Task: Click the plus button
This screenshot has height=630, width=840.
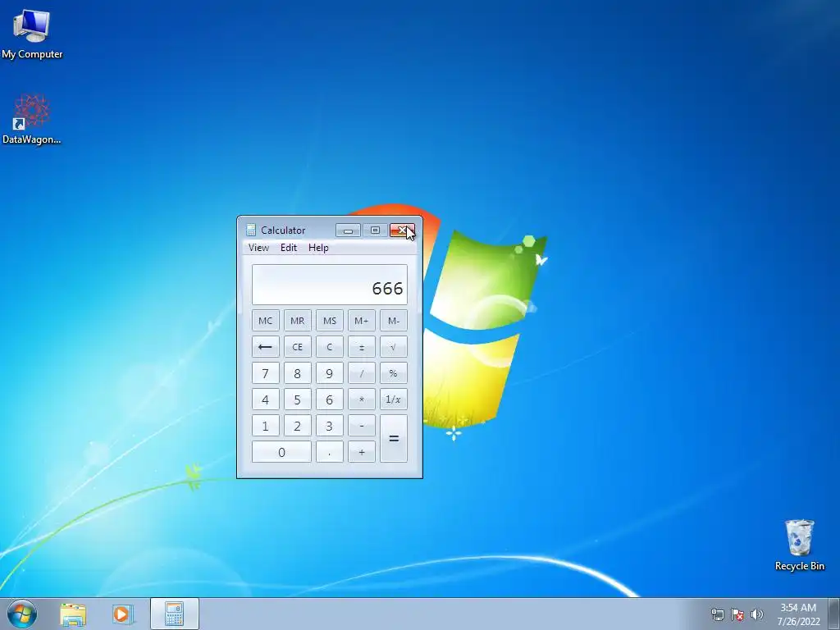Action: coord(362,452)
